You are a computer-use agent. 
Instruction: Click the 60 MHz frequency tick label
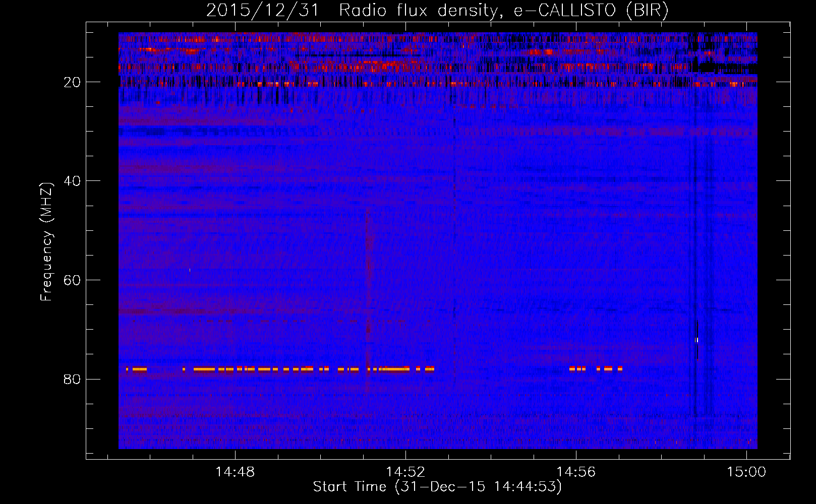click(72, 280)
